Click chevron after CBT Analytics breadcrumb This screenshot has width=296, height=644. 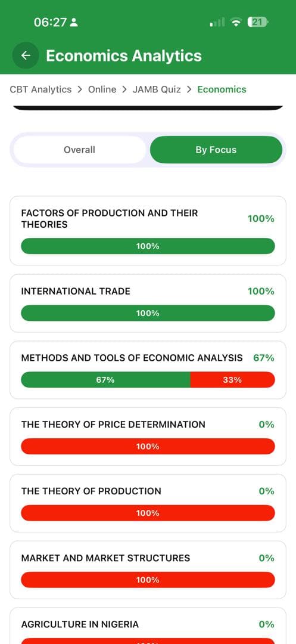pos(80,89)
